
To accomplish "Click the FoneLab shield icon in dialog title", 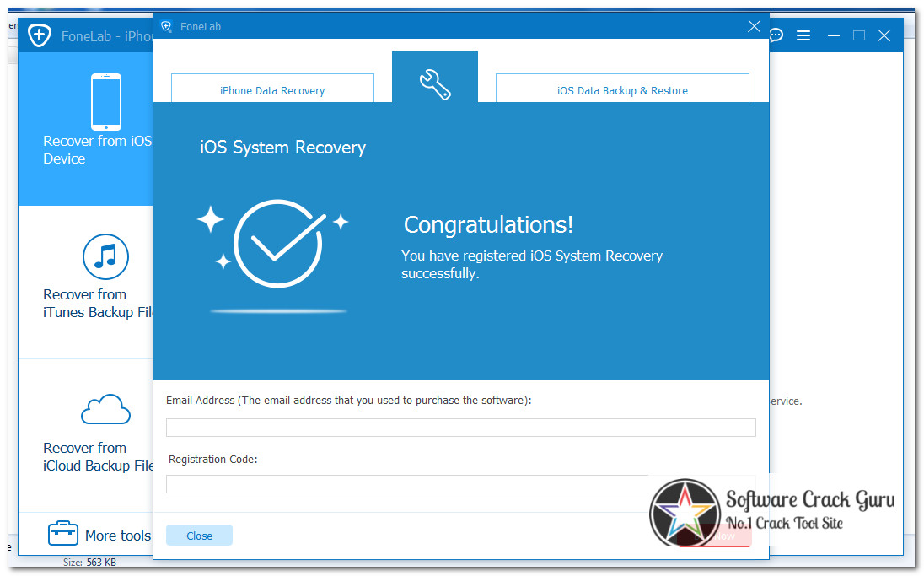I will 167,26.
